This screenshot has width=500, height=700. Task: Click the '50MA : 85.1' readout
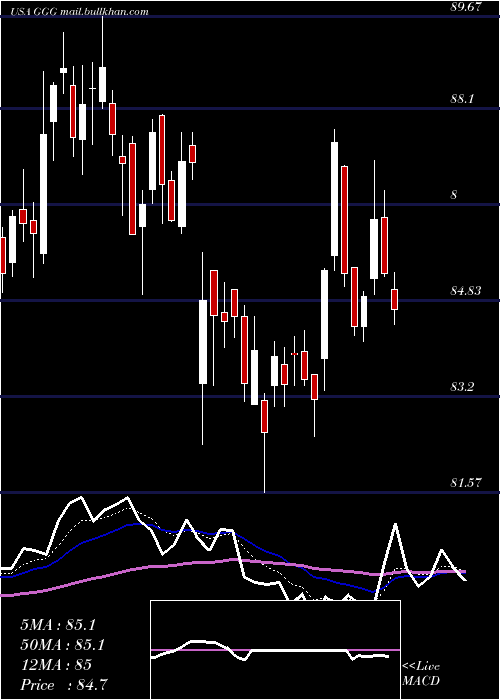[63, 645]
